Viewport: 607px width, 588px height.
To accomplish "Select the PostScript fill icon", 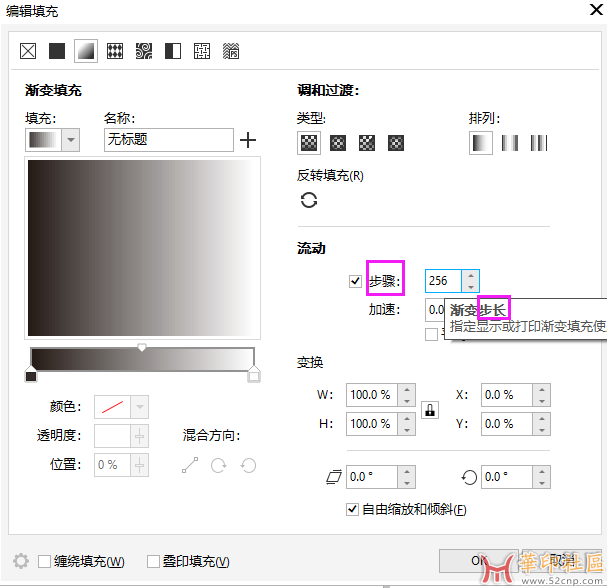I will click(231, 51).
